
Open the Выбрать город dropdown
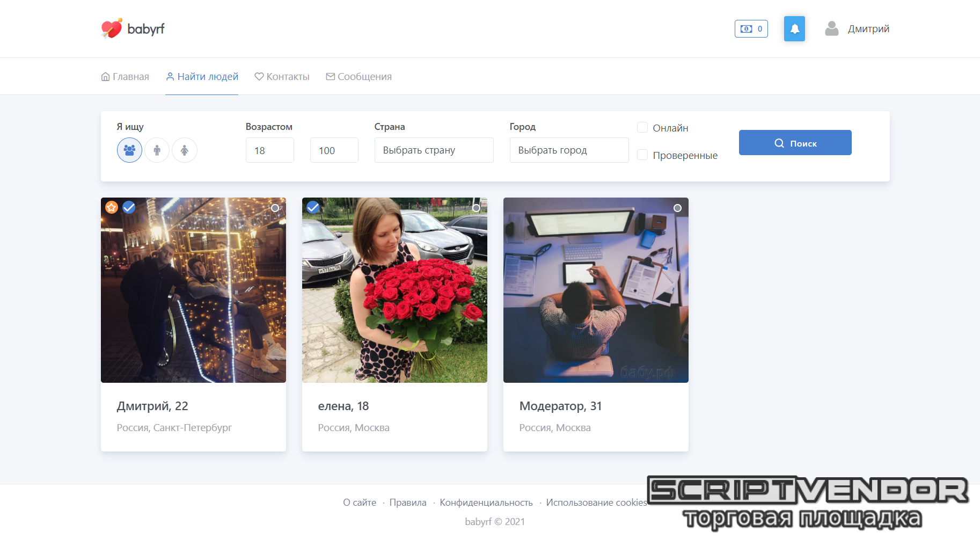pyautogui.click(x=569, y=150)
